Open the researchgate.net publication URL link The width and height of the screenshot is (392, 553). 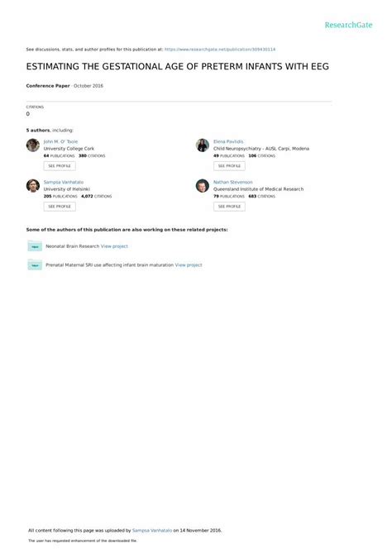click(x=220, y=50)
